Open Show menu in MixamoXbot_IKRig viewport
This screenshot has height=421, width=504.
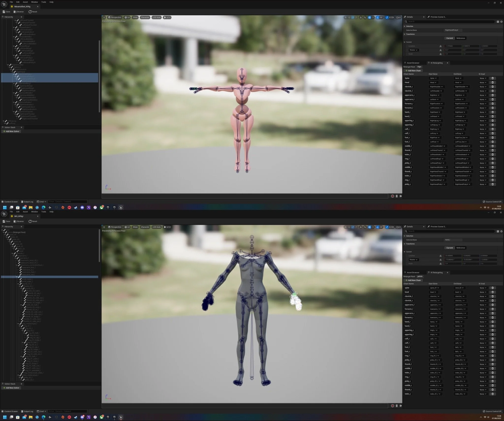coord(135,17)
